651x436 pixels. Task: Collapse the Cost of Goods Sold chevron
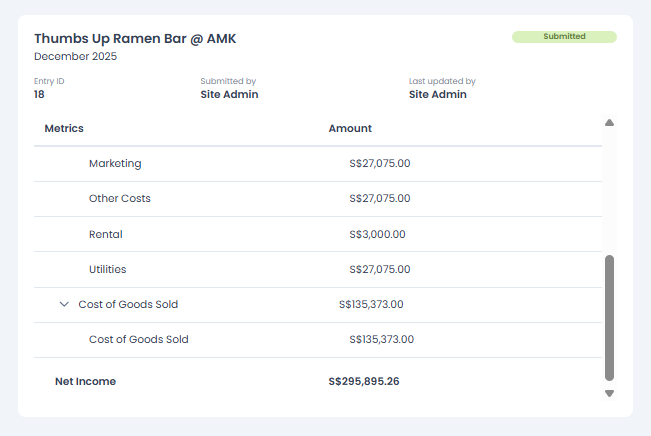point(64,304)
